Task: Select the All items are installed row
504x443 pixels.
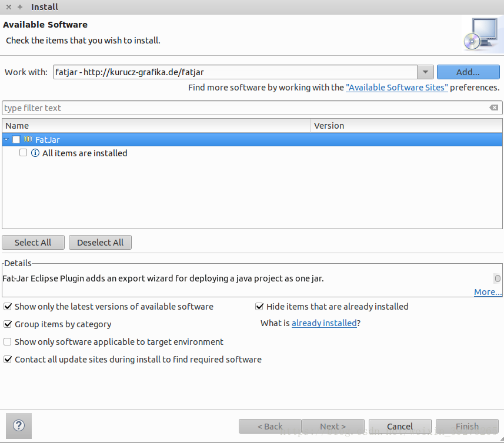Action: 252,153
